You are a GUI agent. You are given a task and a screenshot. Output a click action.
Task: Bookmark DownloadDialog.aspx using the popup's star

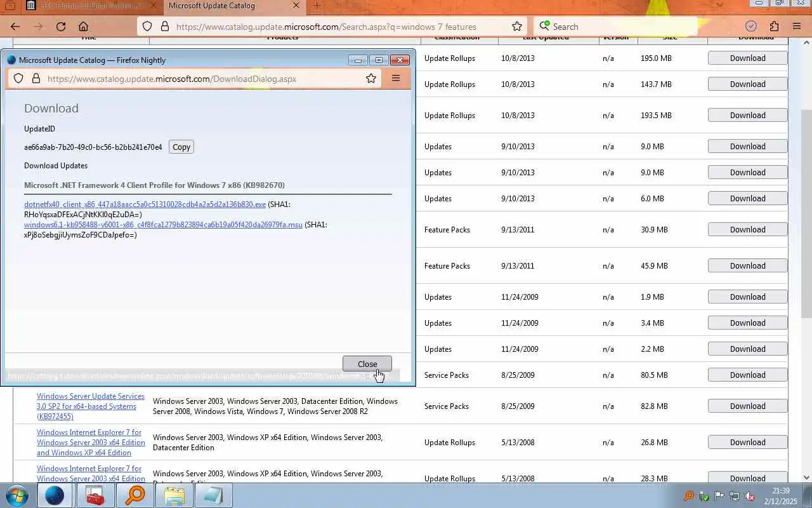coord(371,79)
